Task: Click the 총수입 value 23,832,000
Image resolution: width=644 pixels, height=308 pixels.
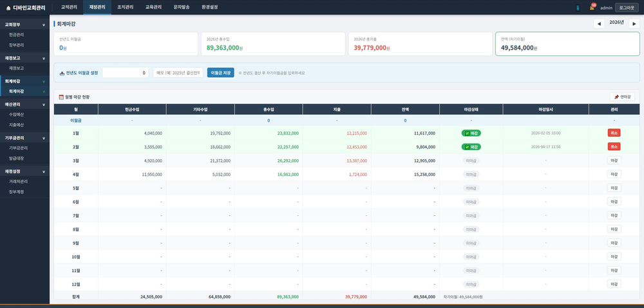Action: [288, 133]
